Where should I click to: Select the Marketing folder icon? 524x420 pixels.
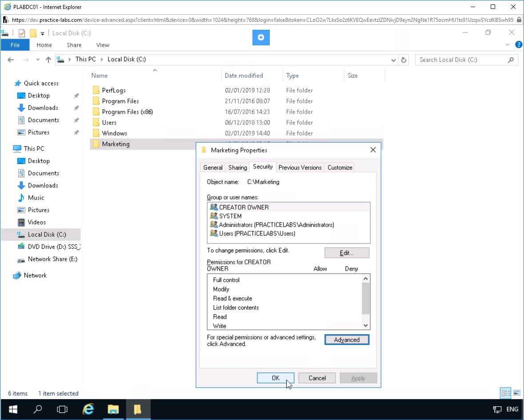click(x=96, y=144)
